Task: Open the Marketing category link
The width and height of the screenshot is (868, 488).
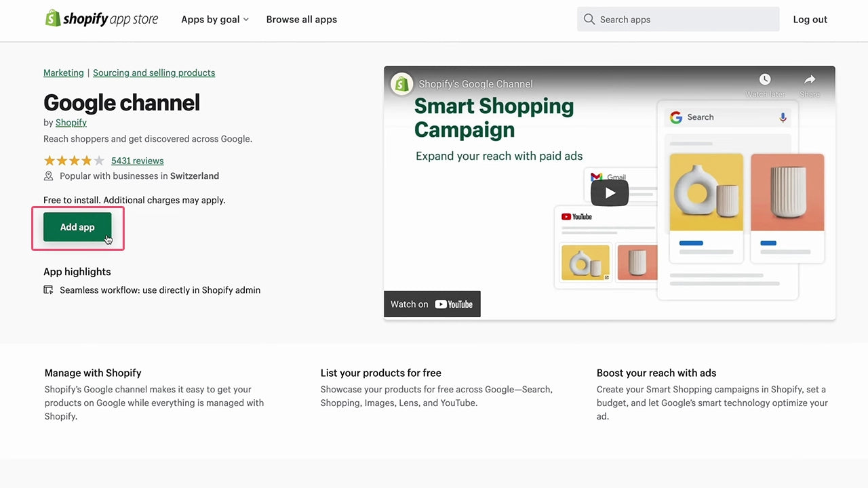Action: (x=64, y=73)
